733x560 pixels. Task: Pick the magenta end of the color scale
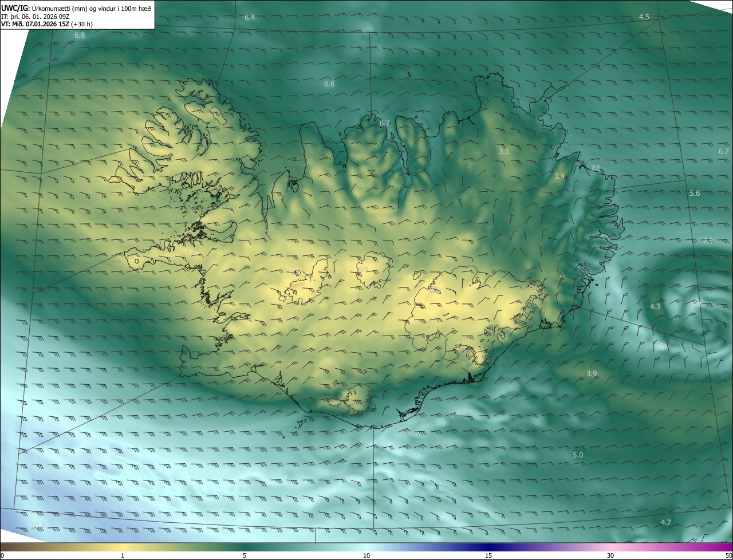click(x=724, y=547)
